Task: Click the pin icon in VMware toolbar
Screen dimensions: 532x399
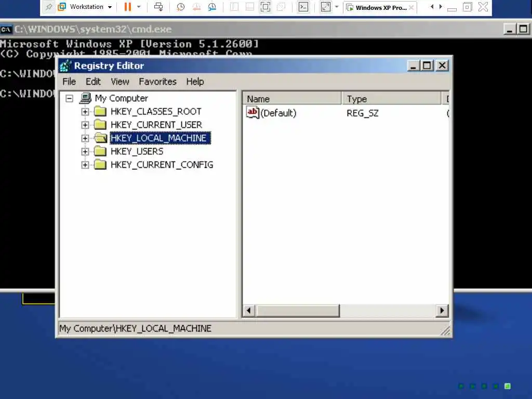Action: coord(49,7)
